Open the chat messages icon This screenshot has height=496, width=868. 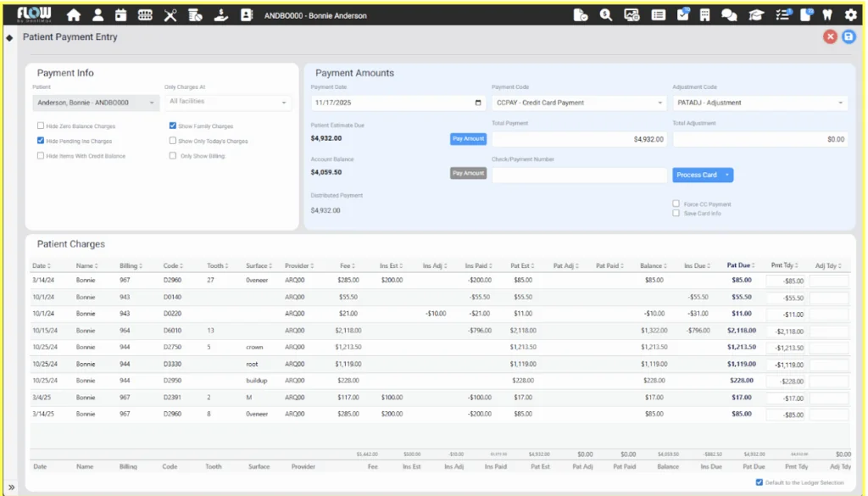(728, 15)
